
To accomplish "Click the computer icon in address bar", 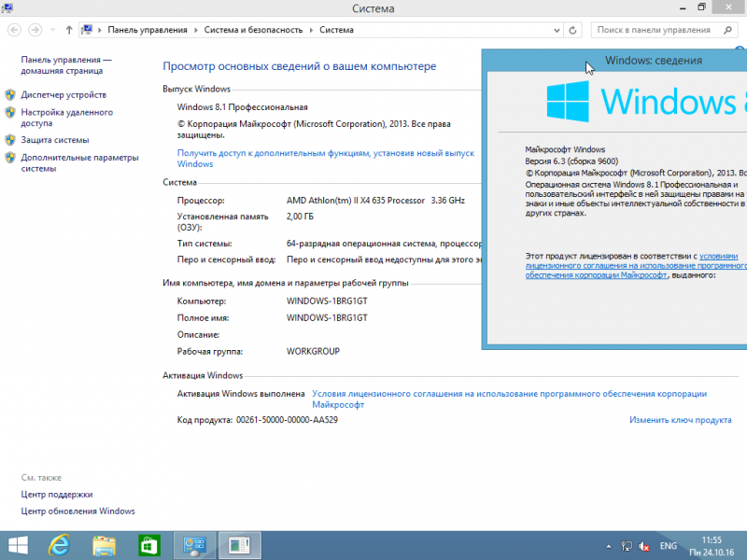I will click(87, 30).
